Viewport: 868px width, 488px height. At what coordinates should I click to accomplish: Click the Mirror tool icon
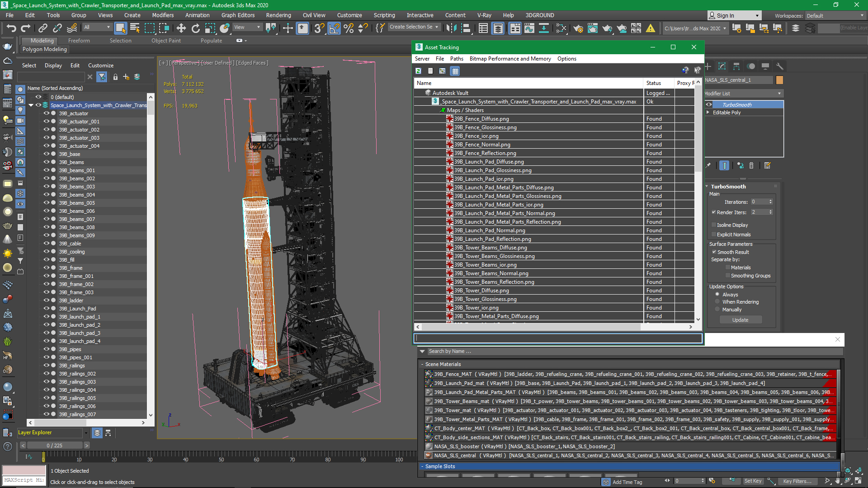click(451, 28)
